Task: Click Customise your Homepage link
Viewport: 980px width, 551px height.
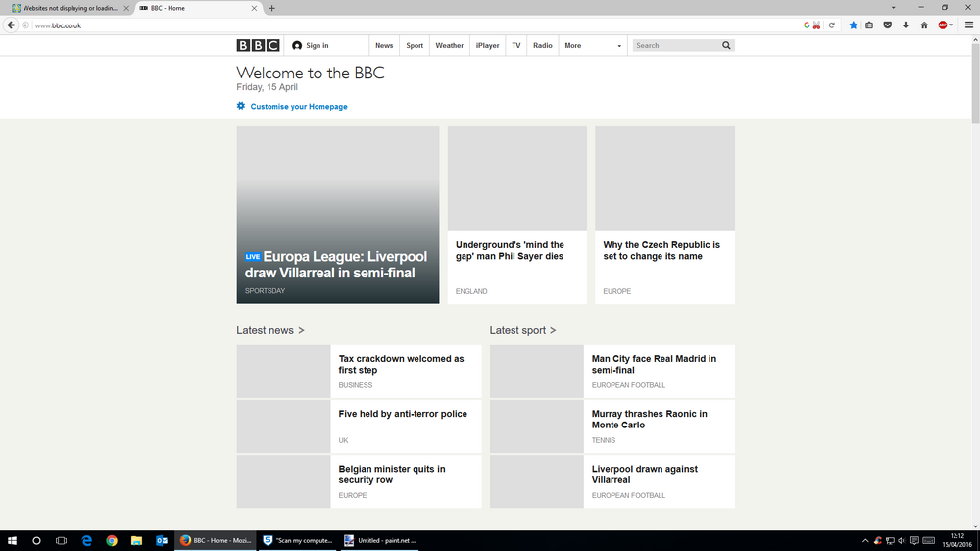Action: coord(299,107)
